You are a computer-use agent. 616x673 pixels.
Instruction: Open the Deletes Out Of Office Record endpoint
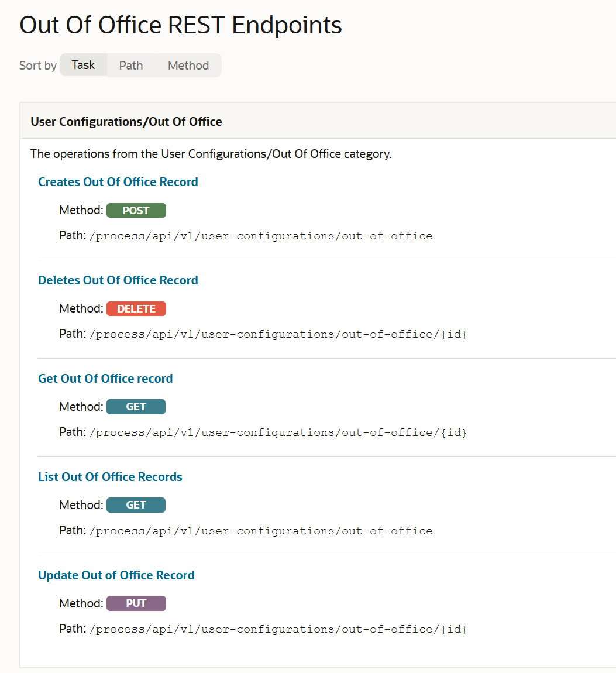point(118,280)
